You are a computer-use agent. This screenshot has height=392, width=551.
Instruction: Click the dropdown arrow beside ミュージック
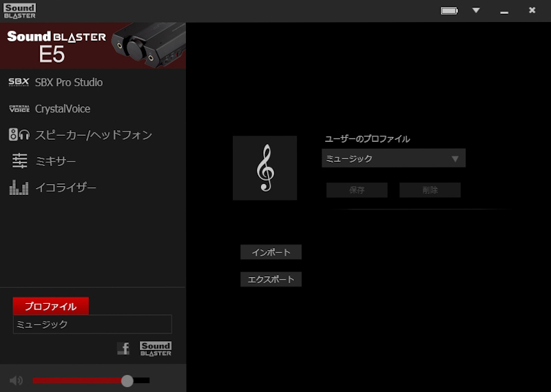(x=455, y=159)
